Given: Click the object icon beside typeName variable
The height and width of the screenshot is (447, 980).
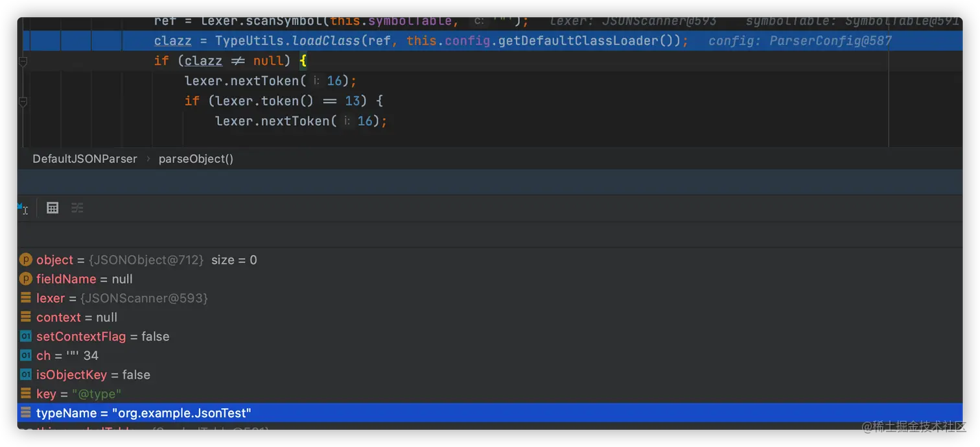Looking at the screenshot, I should (x=25, y=413).
